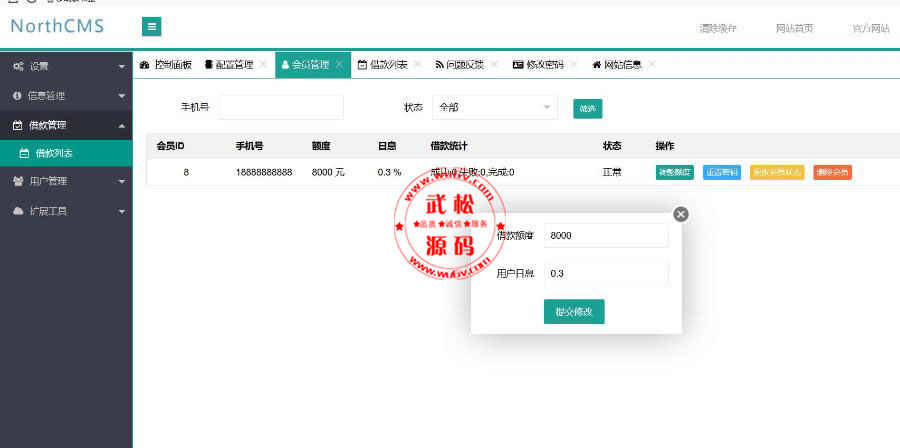Click the blue 重置密码 button
Viewport: 900px width, 448px height.
(x=722, y=172)
